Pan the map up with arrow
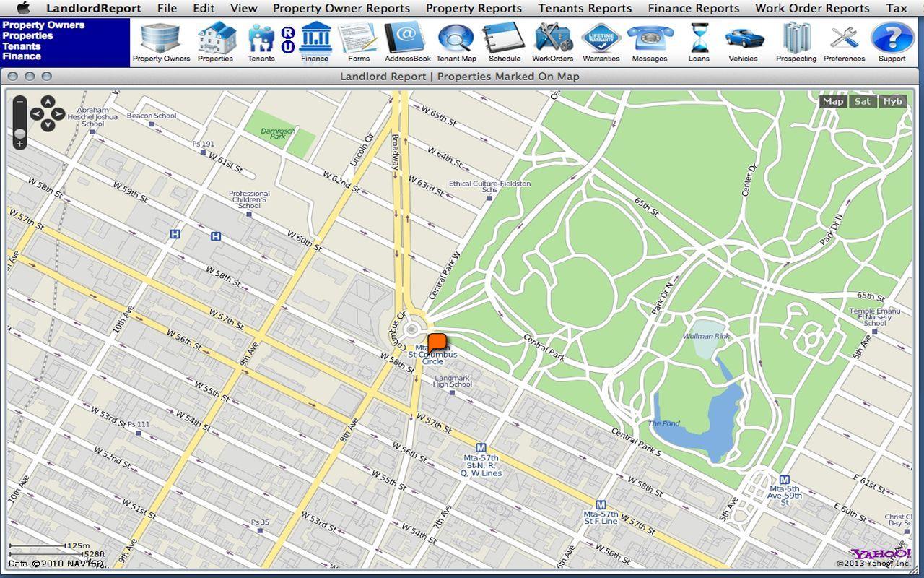Screen dimensions: 924x578 click(48, 102)
